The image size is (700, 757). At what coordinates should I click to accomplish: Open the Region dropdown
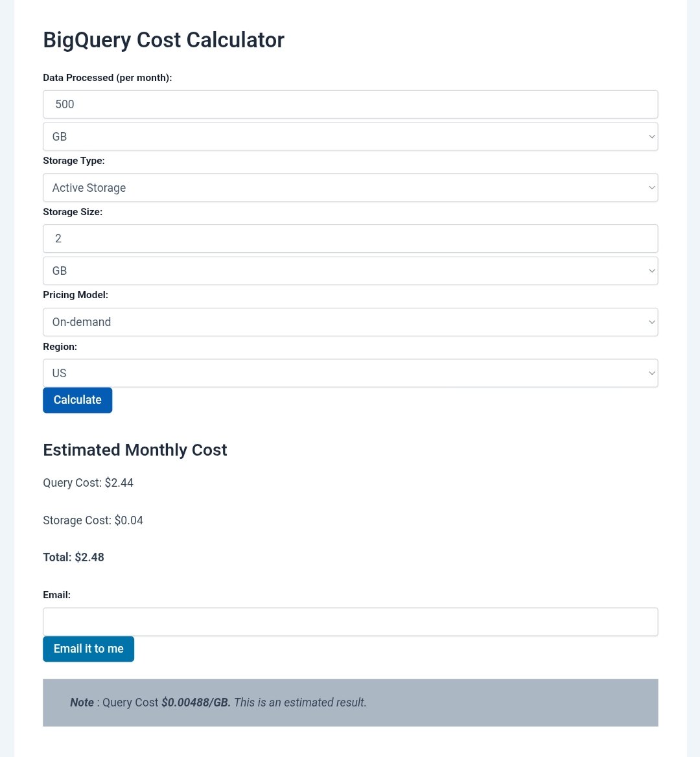click(x=350, y=373)
